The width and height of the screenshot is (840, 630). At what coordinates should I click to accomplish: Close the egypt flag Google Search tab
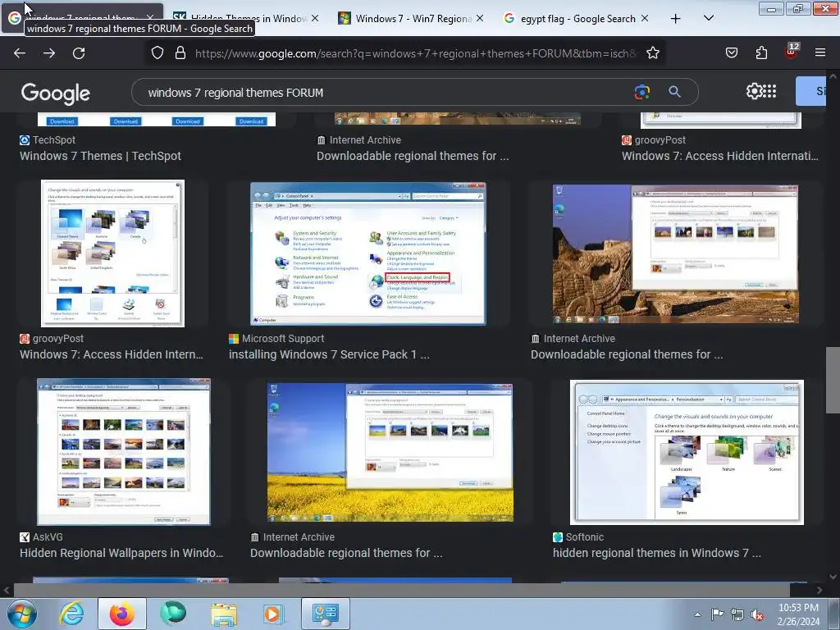click(x=645, y=18)
